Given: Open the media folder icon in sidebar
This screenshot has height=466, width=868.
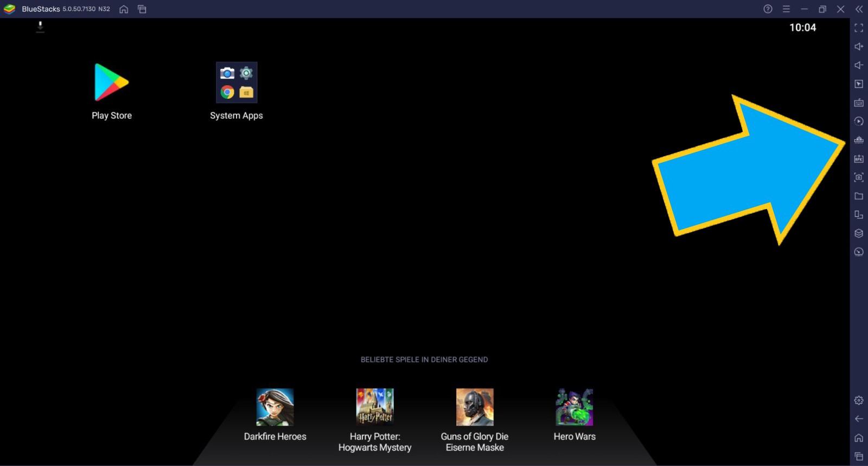Looking at the screenshot, I should coord(859,196).
